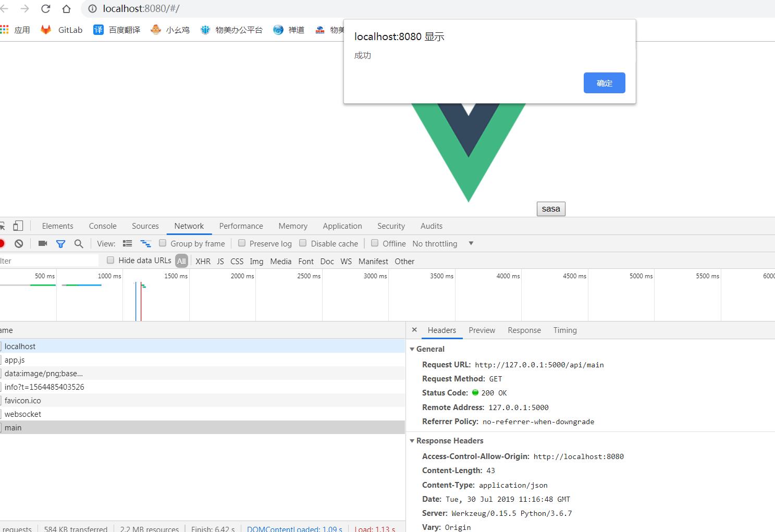
Task: Focus the network filter text field
Action: pyautogui.click(x=49, y=261)
